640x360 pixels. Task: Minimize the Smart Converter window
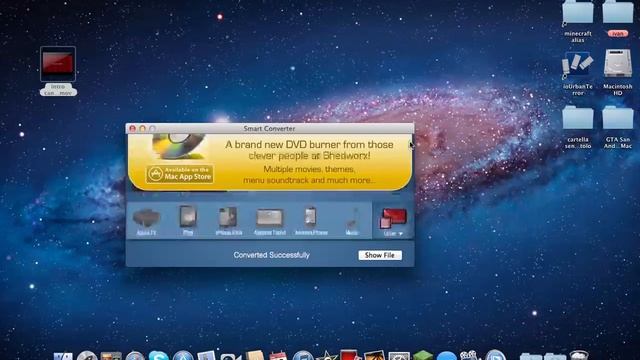[142, 129]
